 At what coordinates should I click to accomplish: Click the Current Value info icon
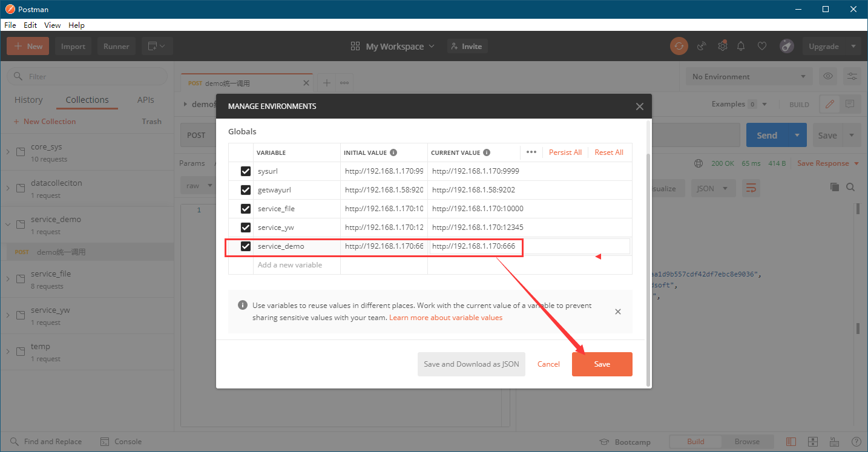(487, 152)
